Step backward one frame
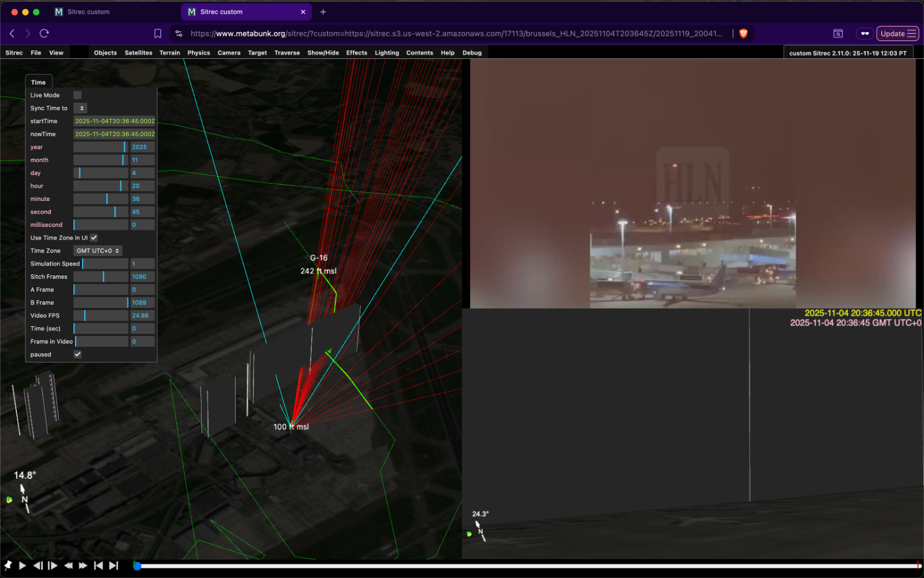This screenshot has width=924, height=578. pyautogui.click(x=37, y=566)
